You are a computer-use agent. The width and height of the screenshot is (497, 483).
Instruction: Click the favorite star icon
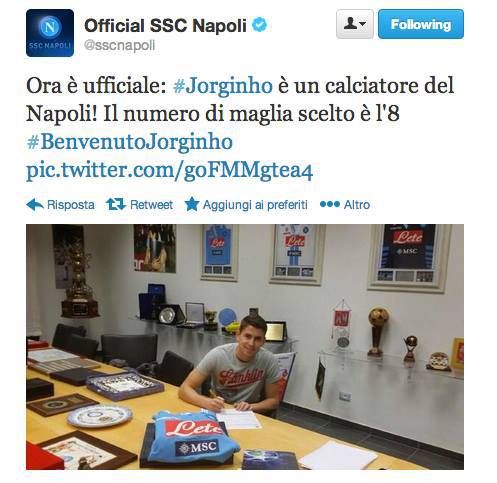(192, 204)
